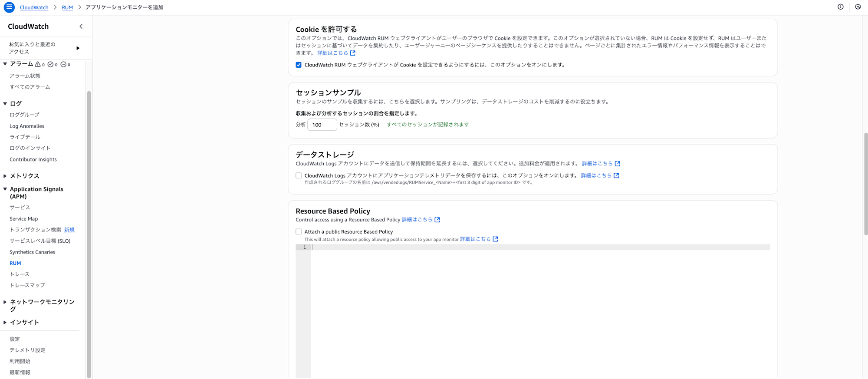Click external link icon in data storage description
Image resolution: width=868 pixels, height=379 pixels.
[618, 164]
